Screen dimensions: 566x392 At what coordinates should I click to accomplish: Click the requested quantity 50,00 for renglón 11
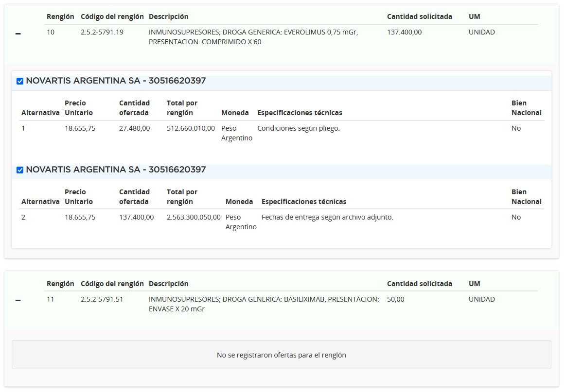tap(395, 299)
